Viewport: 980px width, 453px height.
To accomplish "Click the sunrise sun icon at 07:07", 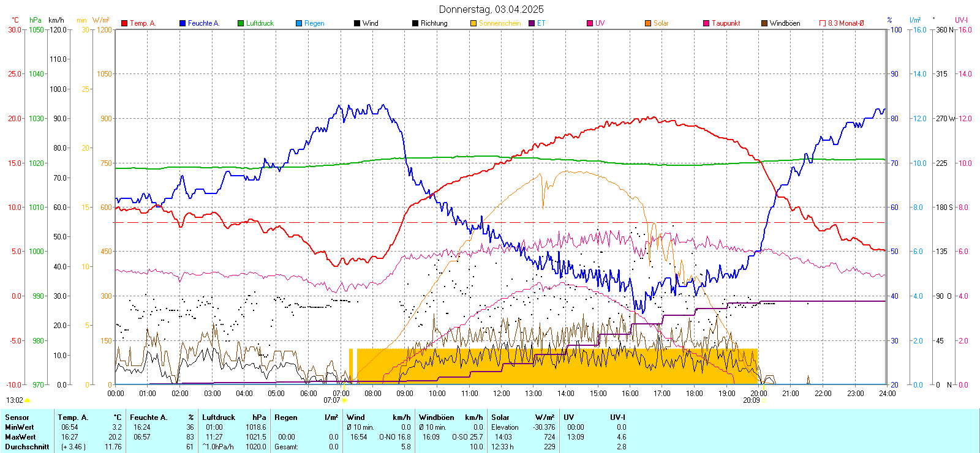I will click(x=344, y=400).
